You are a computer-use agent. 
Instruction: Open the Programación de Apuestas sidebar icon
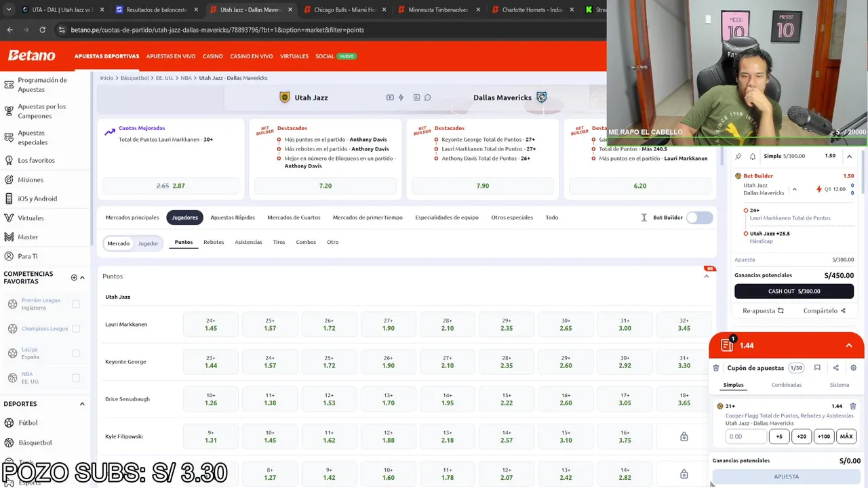tap(9, 85)
